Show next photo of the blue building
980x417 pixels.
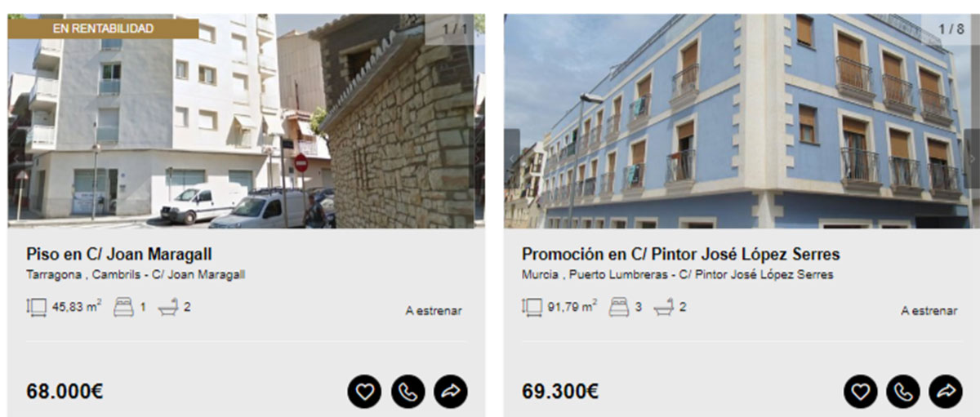pyautogui.click(x=972, y=158)
